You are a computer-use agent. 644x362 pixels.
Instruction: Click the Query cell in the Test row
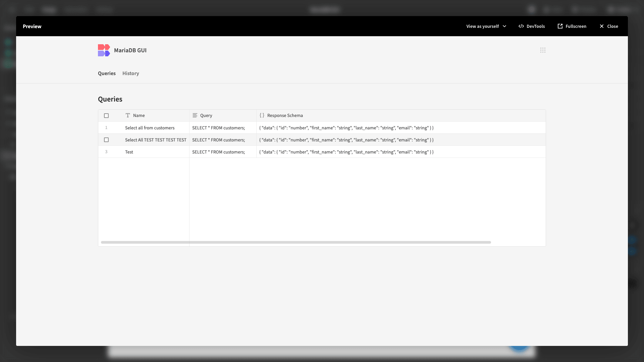click(223, 152)
